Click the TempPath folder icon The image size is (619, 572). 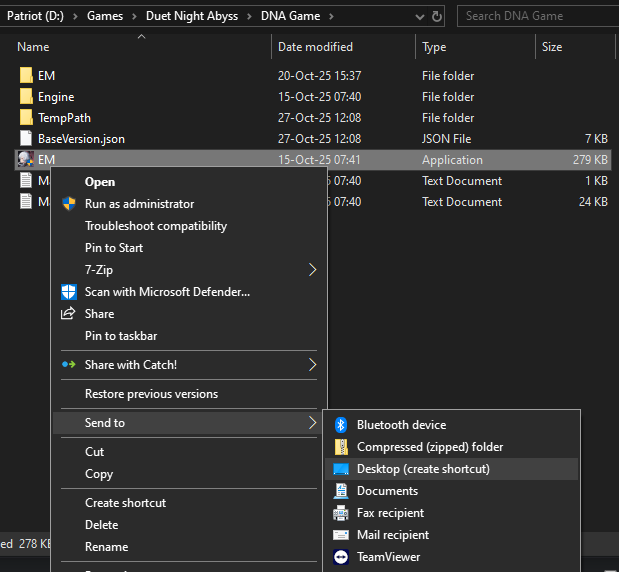coord(26,117)
